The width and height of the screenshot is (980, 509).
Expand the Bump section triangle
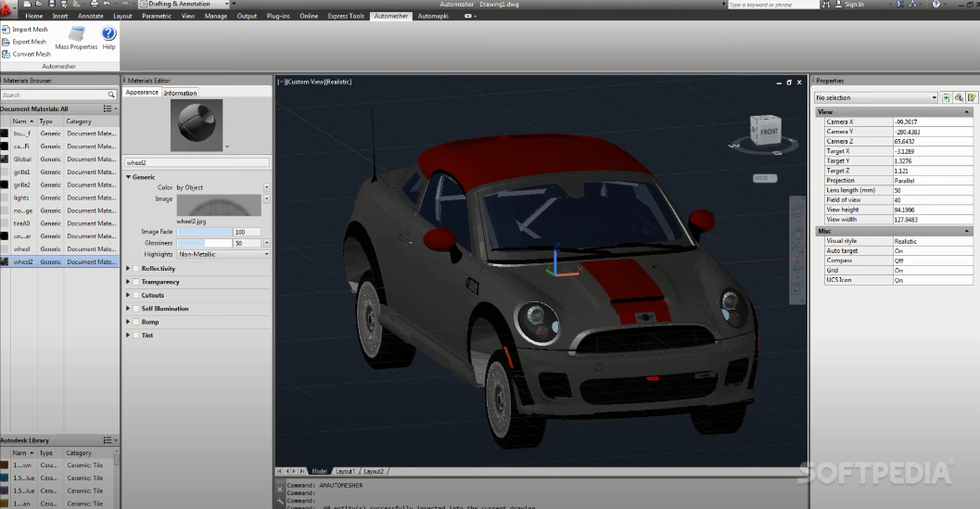(128, 322)
